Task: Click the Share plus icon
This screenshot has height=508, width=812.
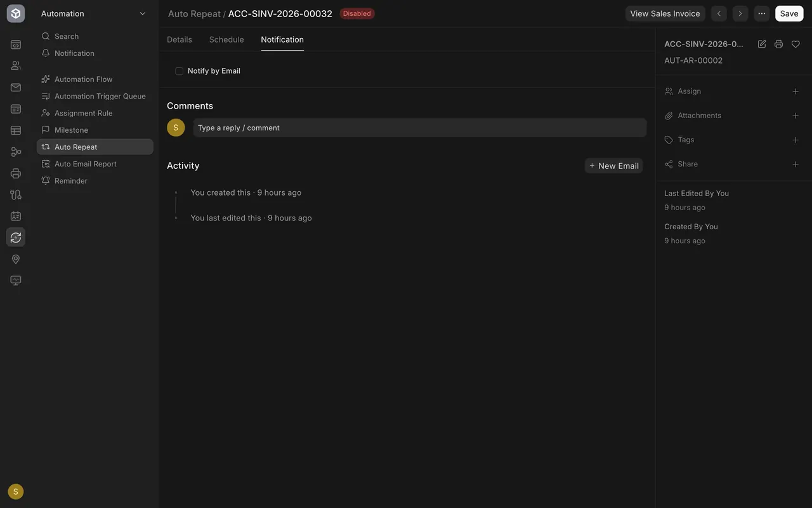Action: point(796,164)
